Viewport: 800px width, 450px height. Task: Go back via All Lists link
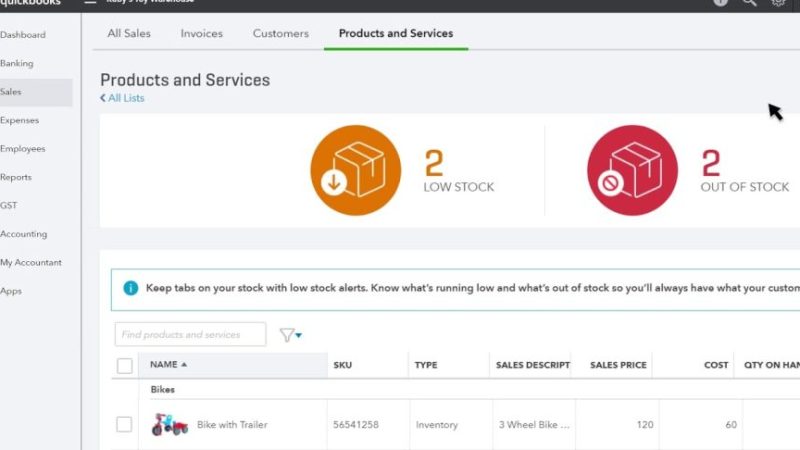point(122,98)
